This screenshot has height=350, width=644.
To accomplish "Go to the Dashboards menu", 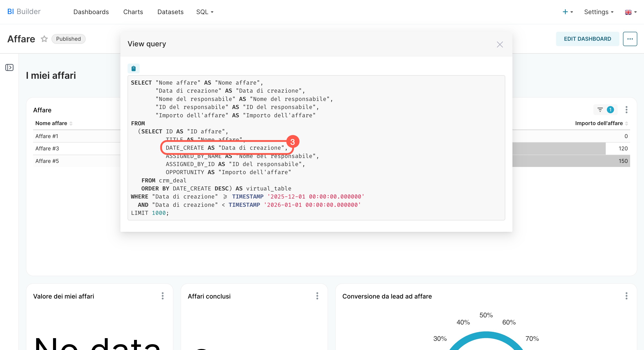I will (x=91, y=12).
